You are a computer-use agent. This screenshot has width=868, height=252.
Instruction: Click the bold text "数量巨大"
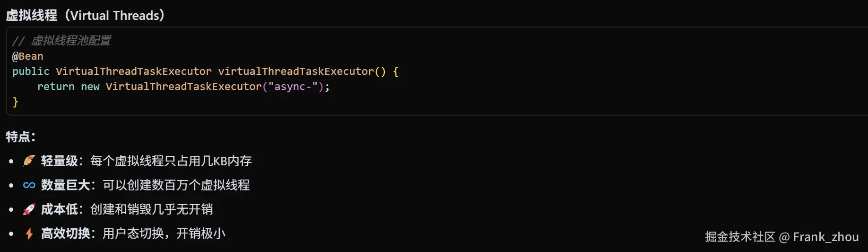[x=65, y=185]
